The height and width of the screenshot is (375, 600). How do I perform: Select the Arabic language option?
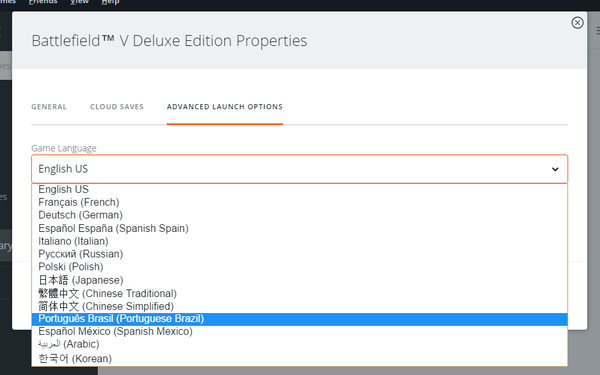[300, 344]
